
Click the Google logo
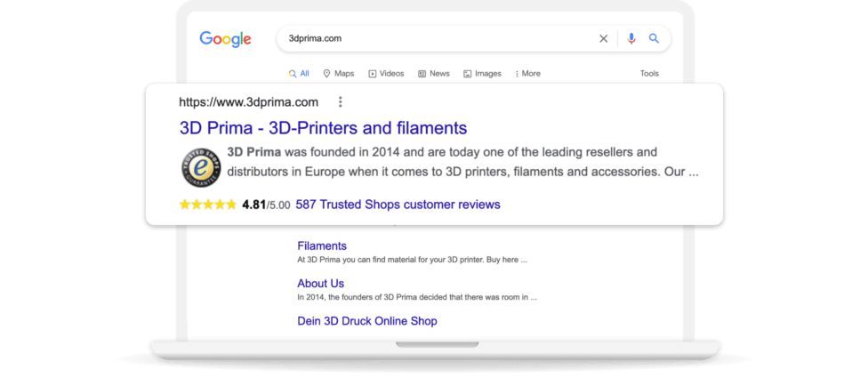click(225, 39)
